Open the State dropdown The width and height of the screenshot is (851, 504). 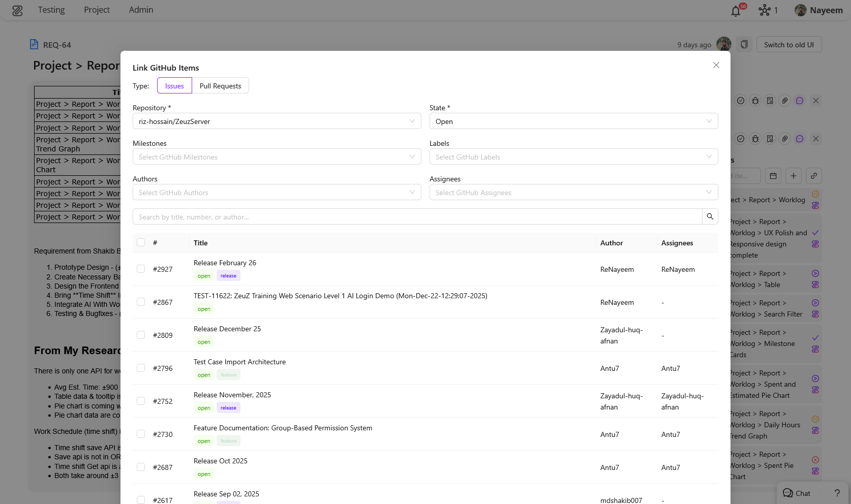pyautogui.click(x=573, y=121)
